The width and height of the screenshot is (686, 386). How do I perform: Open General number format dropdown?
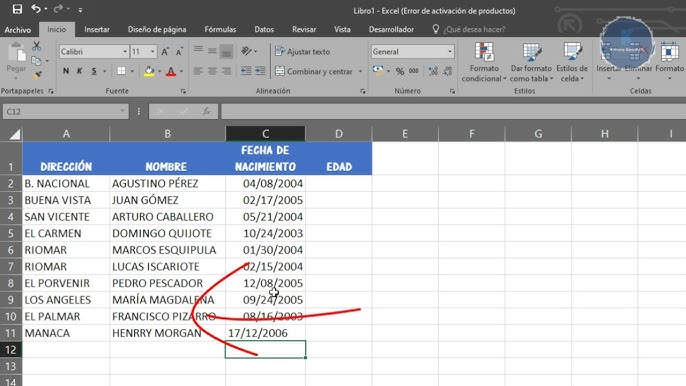[x=450, y=52]
